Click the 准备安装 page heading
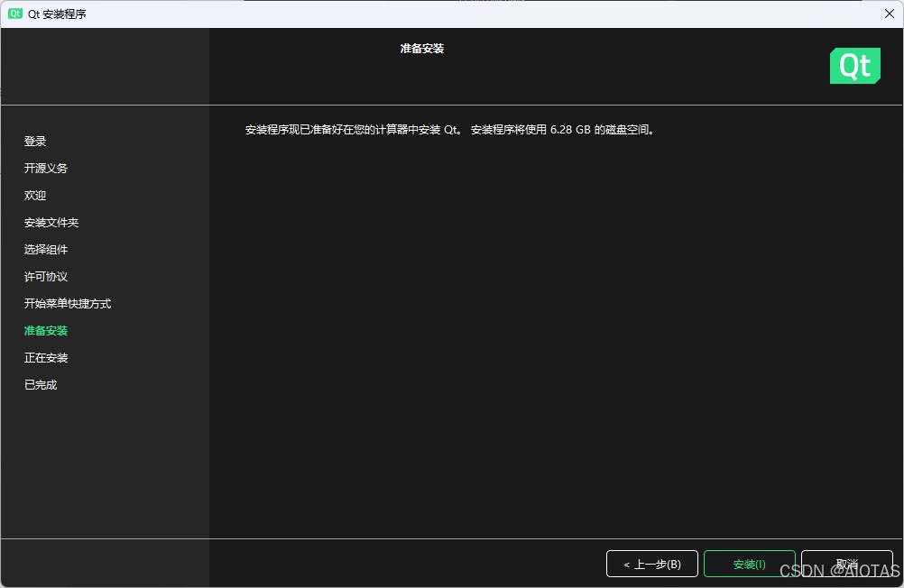The width and height of the screenshot is (904, 588). (422, 49)
